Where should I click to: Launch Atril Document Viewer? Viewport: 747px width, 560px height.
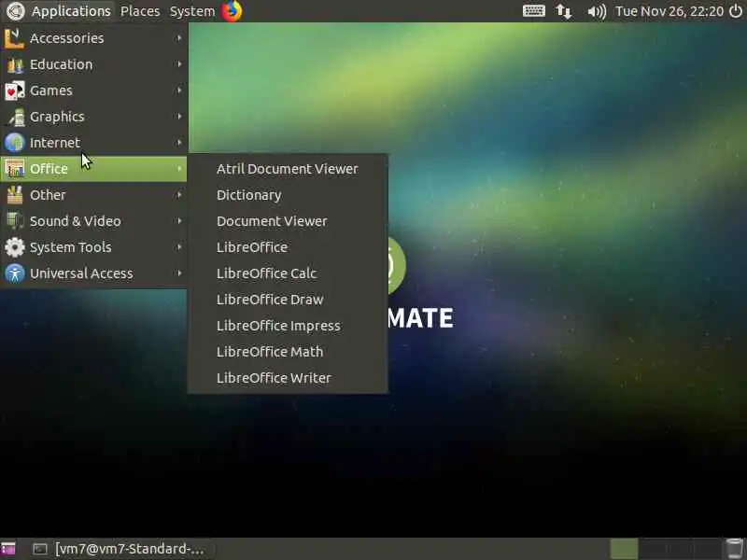tap(288, 169)
